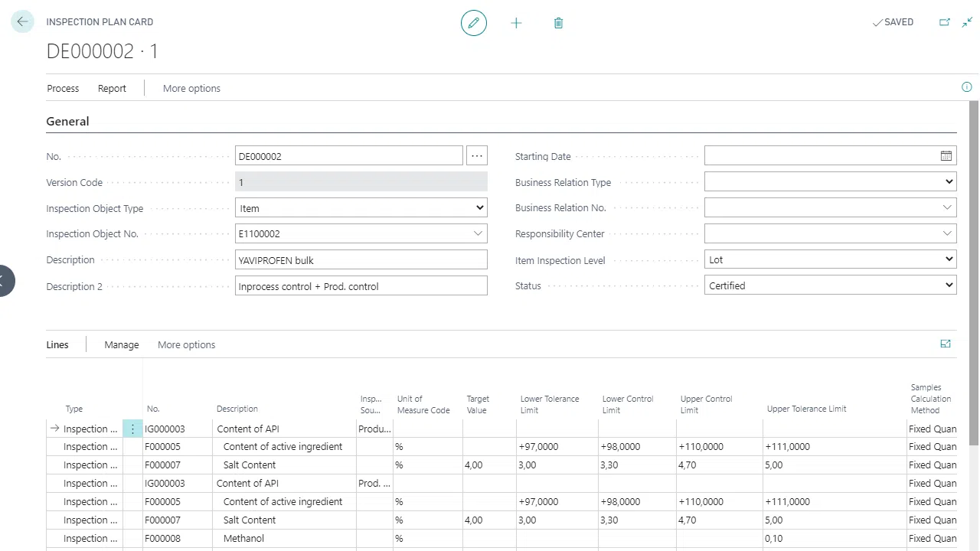Screen dimensions: 980x551
Task: Click the left-edge collapse chevron tab
Action: 5,281
